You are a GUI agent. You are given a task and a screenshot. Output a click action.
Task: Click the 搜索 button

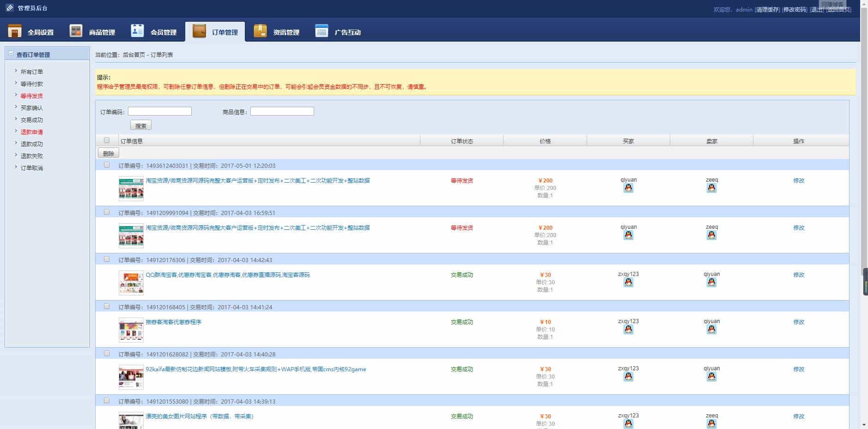pyautogui.click(x=141, y=125)
